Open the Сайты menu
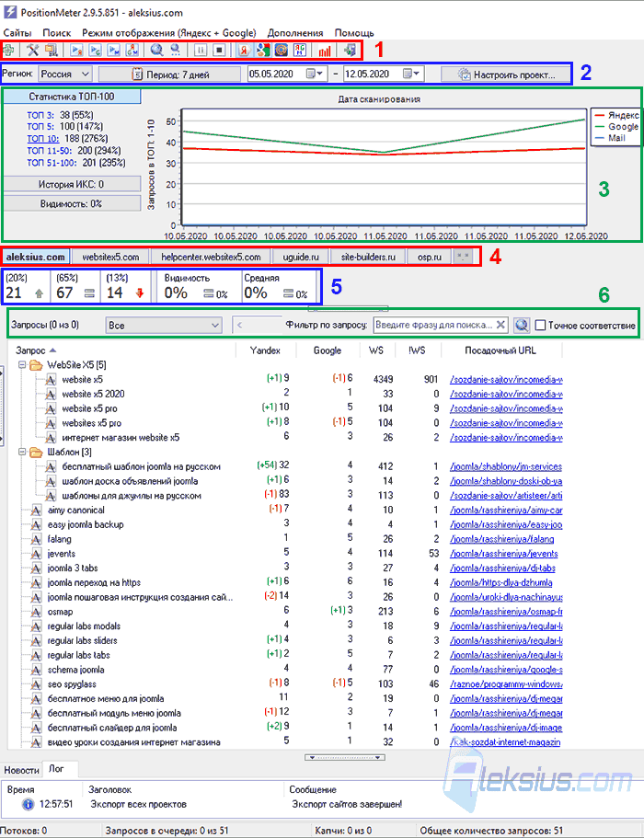644x838 pixels. 17,33
